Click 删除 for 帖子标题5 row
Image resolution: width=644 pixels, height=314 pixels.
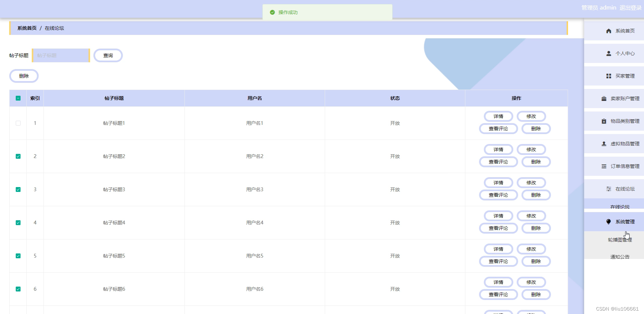tap(536, 261)
